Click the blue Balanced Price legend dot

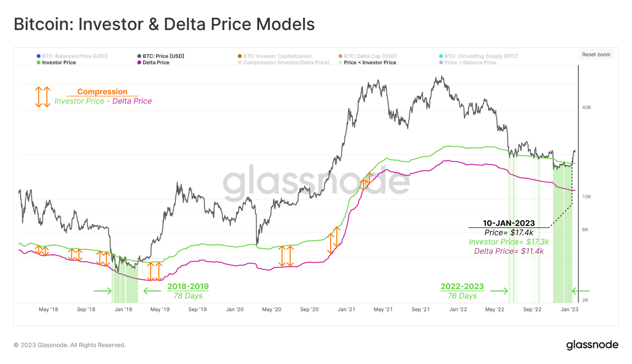click(39, 56)
